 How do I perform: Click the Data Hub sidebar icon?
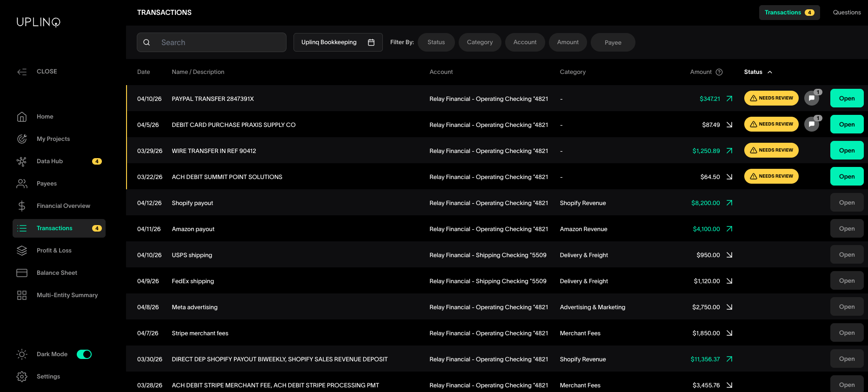pos(22,161)
